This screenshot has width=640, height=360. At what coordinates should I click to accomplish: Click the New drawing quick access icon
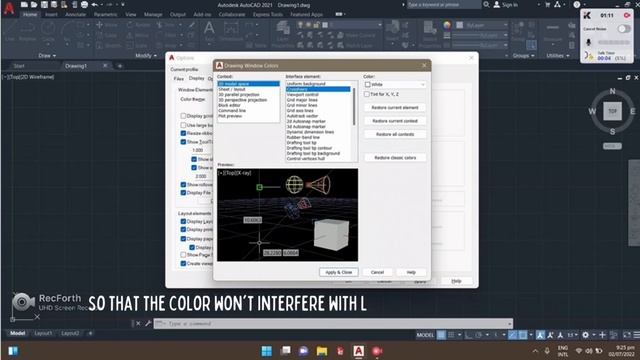coord(24,4)
